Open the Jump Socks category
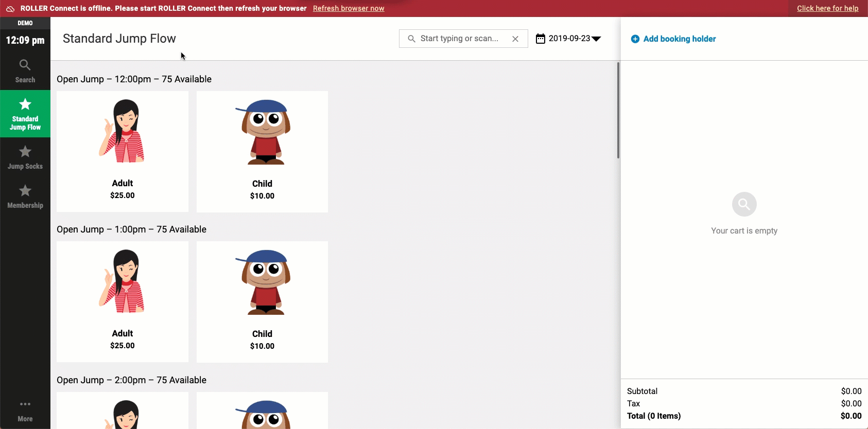 tap(25, 157)
